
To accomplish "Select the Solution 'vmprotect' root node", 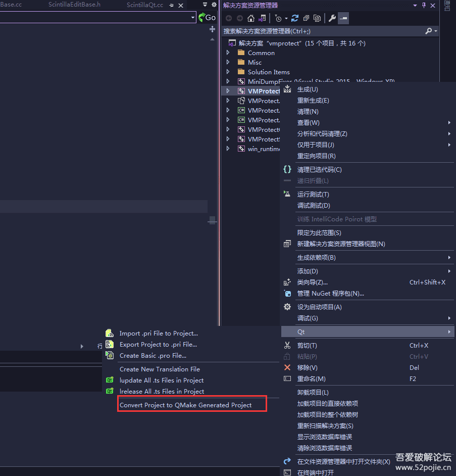I will pos(302,43).
